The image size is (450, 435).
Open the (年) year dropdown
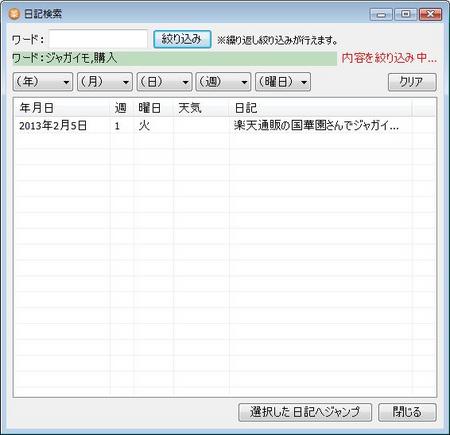pyautogui.click(x=43, y=82)
